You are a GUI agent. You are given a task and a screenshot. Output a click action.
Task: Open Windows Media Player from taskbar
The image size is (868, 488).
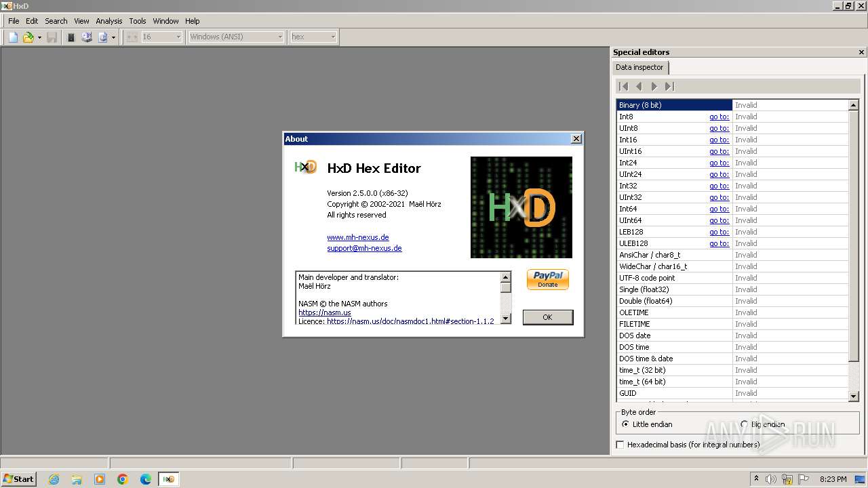[x=100, y=479]
